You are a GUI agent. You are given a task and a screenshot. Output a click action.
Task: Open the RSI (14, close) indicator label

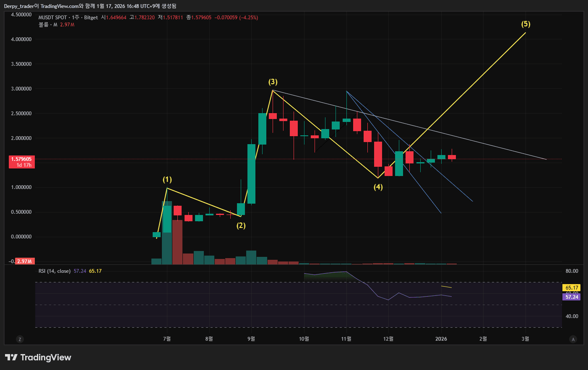55,271
